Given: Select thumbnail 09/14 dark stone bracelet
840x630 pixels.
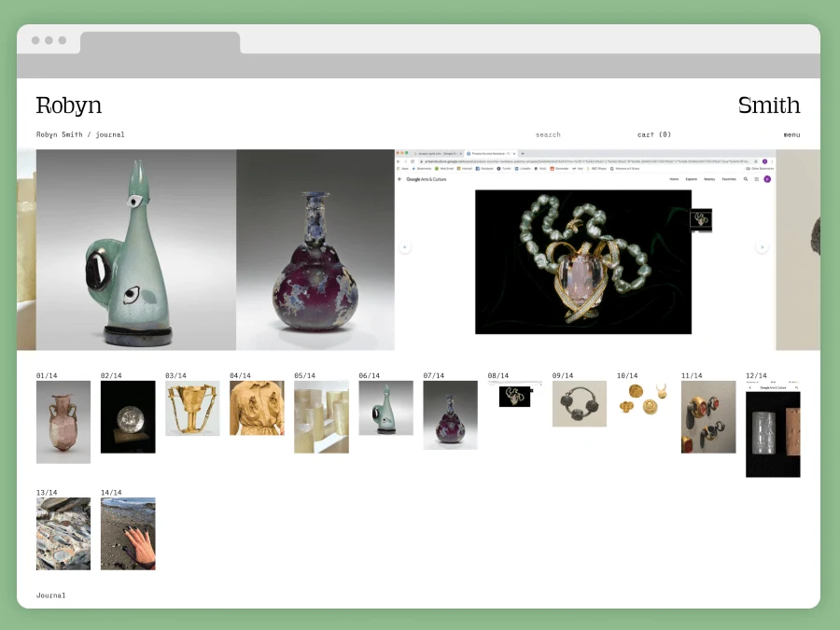Looking at the screenshot, I should pos(580,404).
